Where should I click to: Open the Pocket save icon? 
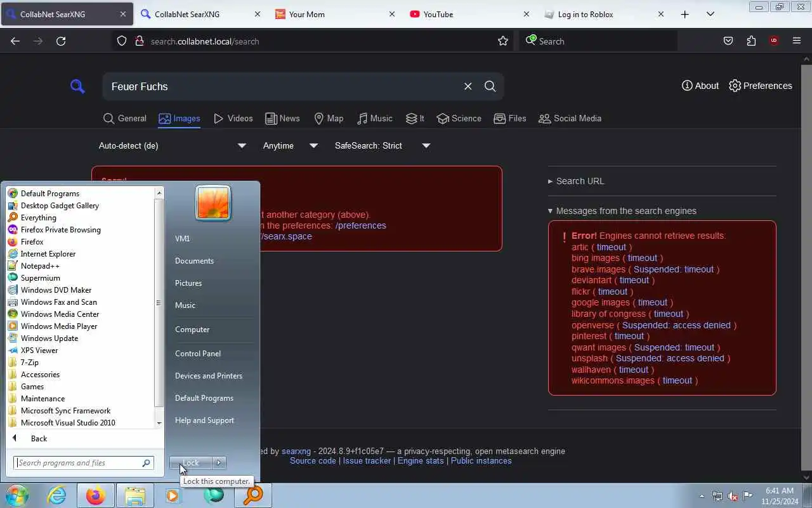click(x=728, y=41)
